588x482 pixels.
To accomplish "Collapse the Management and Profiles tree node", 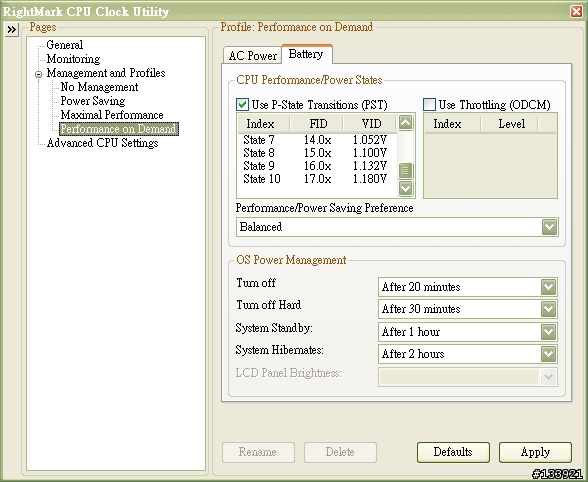I will pyautogui.click(x=38, y=74).
